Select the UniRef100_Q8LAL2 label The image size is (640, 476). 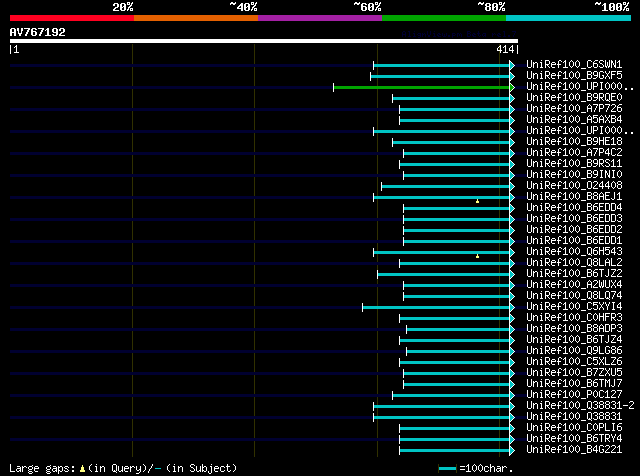coord(574,263)
